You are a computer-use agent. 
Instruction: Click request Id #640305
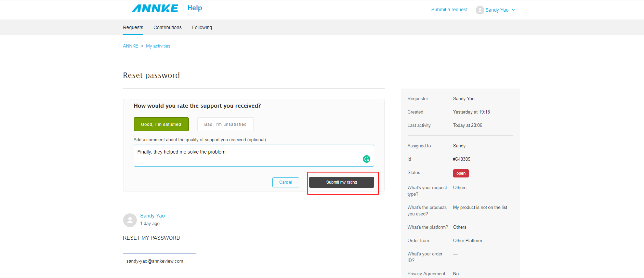pyautogui.click(x=462, y=159)
